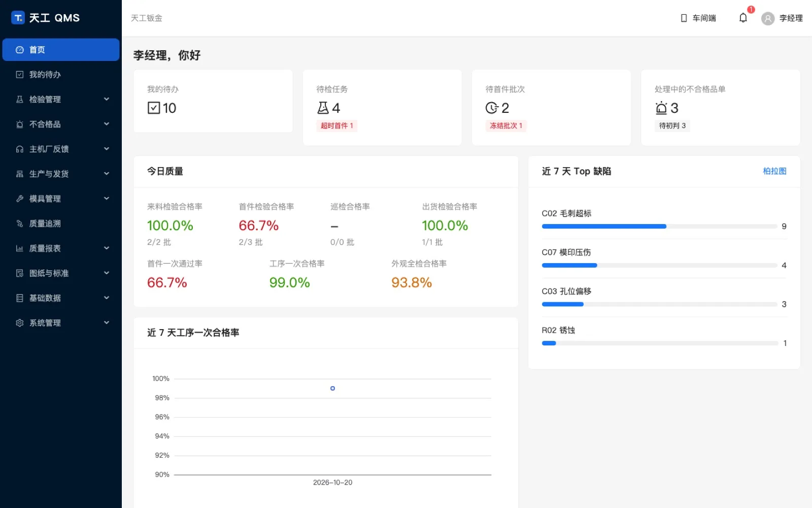Expand the 主机厂反馈 chevron
This screenshot has height=508, width=812.
point(107,149)
